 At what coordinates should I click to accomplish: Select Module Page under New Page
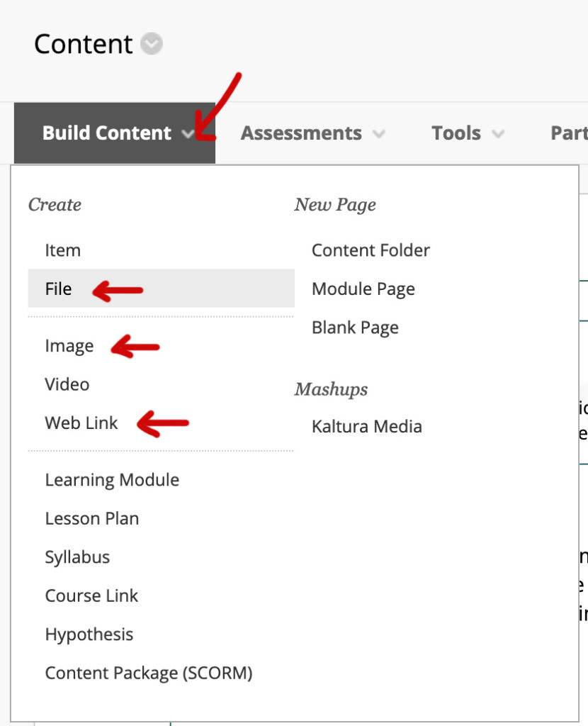point(363,289)
